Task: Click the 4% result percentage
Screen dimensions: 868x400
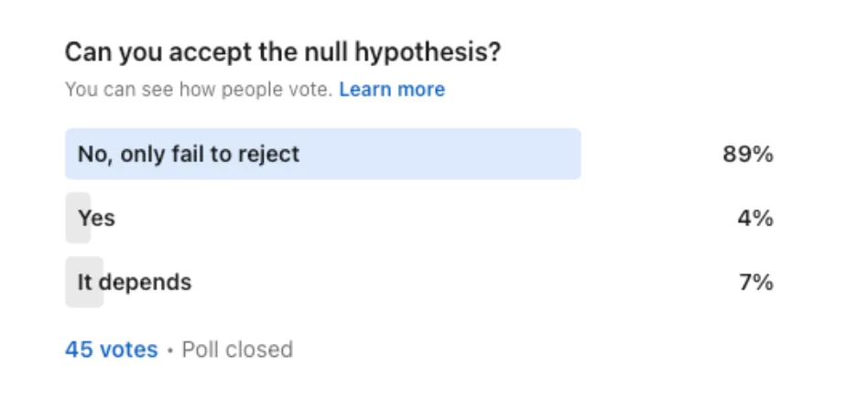Action: click(755, 219)
